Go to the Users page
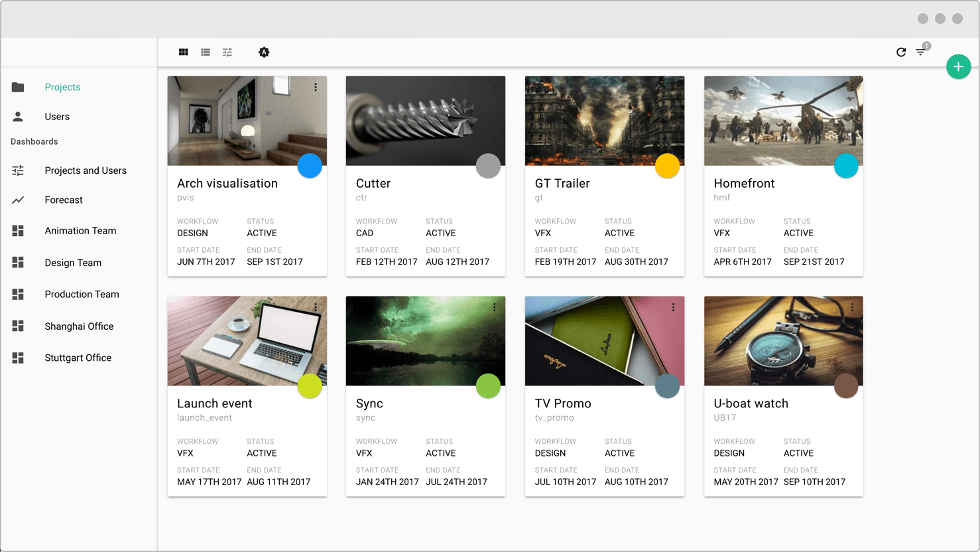The height and width of the screenshot is (552, 980). [57, 116]
